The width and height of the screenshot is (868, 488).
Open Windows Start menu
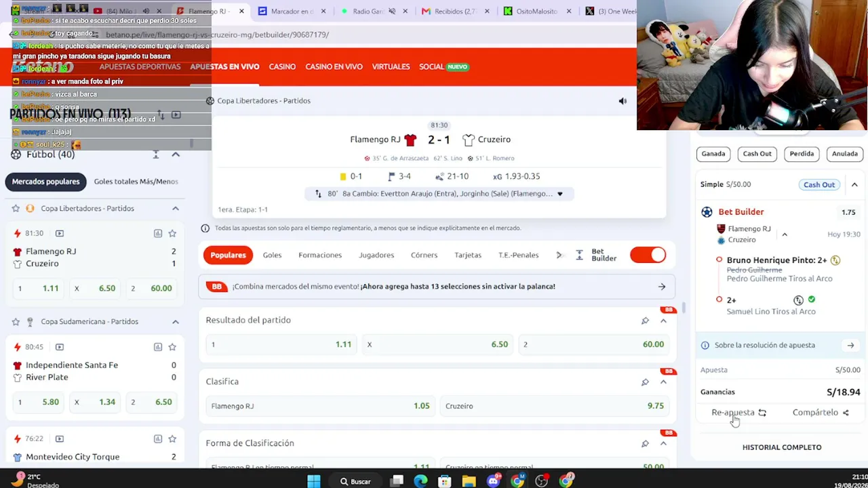[x=314, y=481]
